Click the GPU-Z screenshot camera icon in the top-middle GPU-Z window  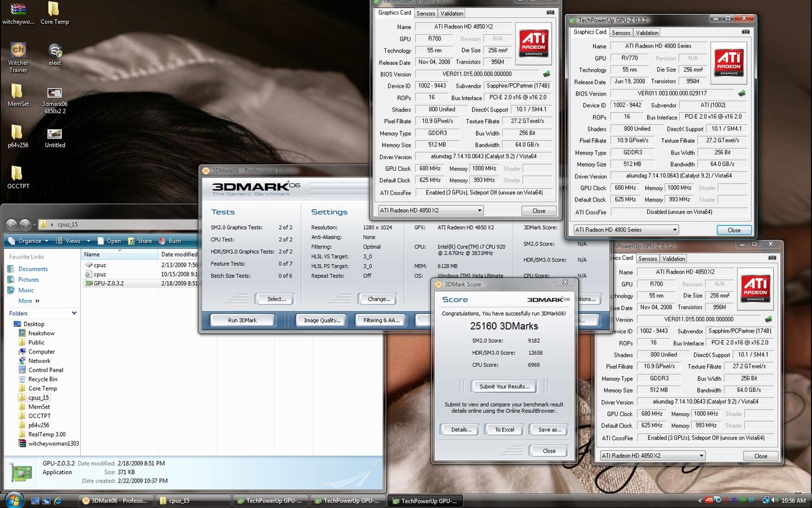550,12
